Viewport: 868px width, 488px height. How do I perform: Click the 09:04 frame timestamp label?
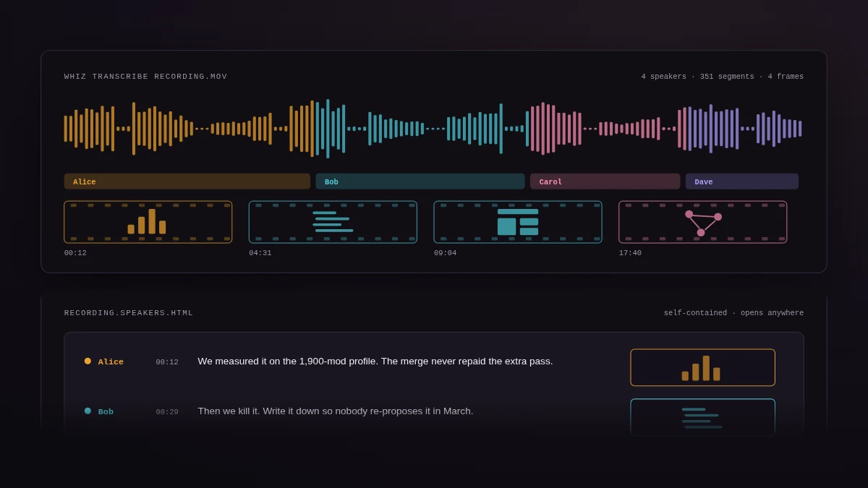point(445,253)
